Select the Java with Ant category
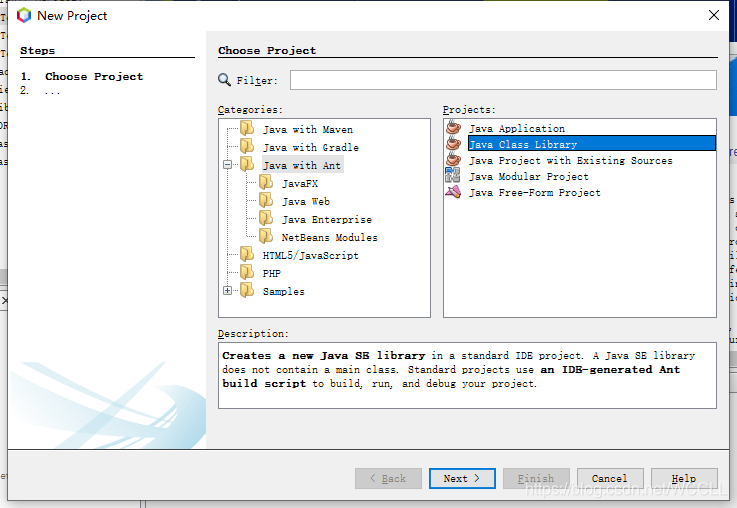This screenshot has height=508, width=737. click(302, 165)
